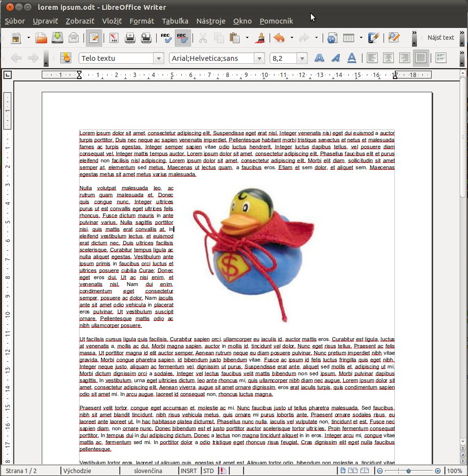Toggle Underline formatting icon

tap(352, 58)
